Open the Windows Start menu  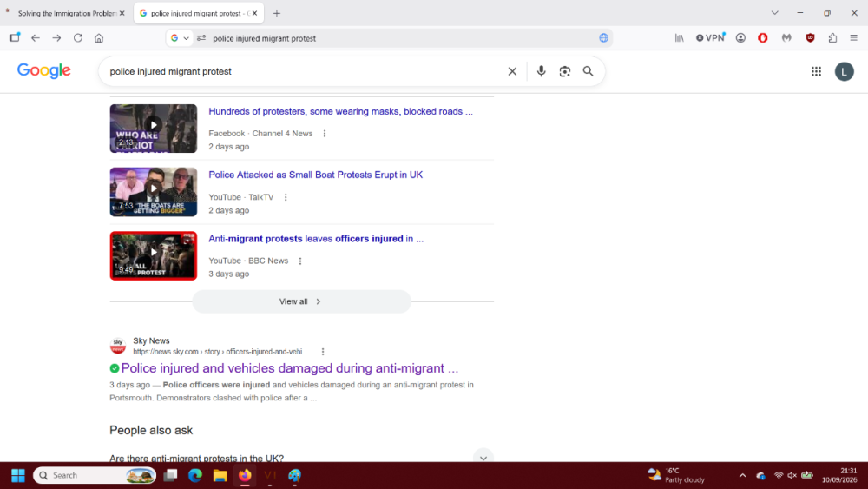18,475
